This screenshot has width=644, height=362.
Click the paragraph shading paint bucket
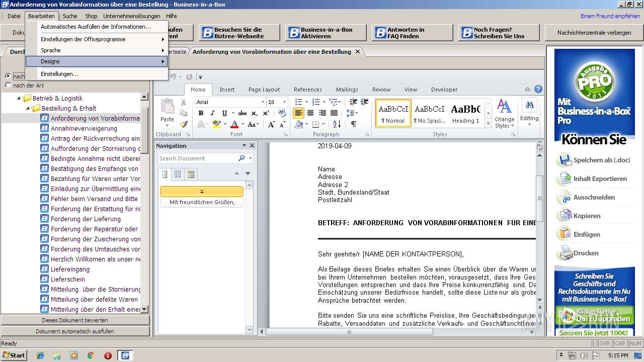click(299, 124)
